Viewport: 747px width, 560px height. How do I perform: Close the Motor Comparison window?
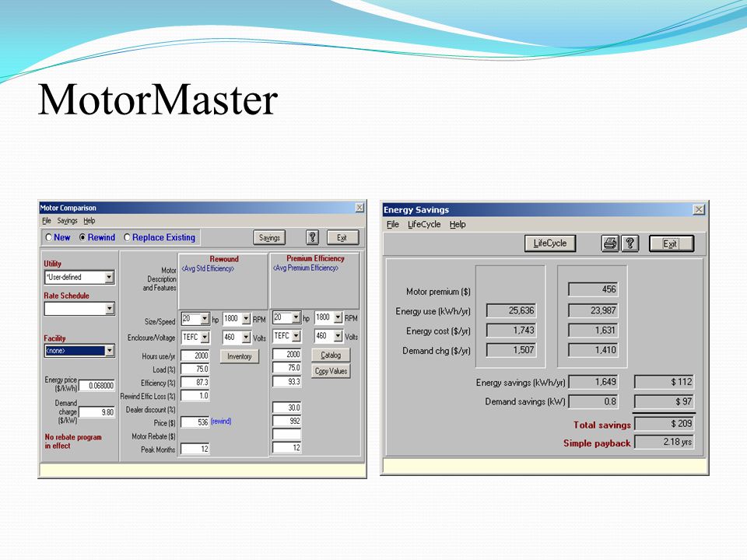[x=359, y=208]
